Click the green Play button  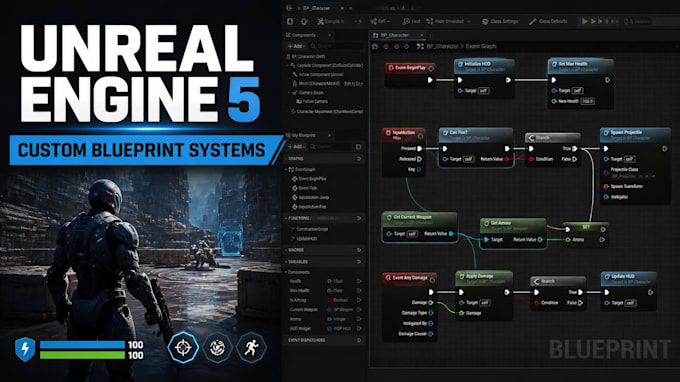point(584,21)
